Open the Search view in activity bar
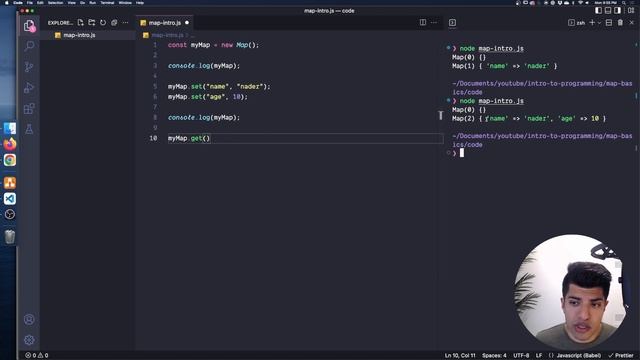The height and width of the screenshot is (360, 640). point(29,45)
